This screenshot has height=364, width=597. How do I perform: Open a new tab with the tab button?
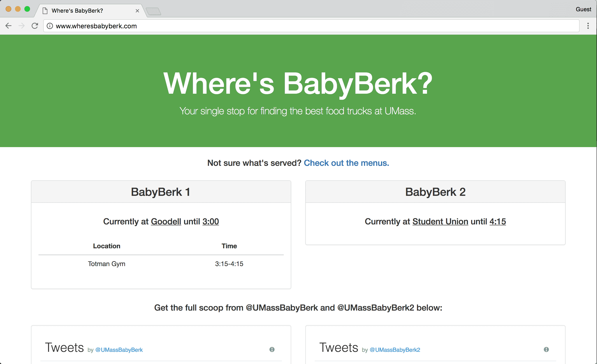coord(153,11)
